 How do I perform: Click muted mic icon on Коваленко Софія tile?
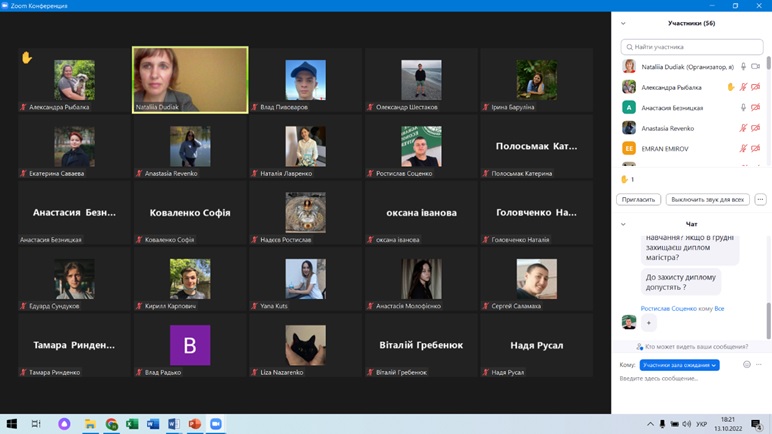point(139,240)
